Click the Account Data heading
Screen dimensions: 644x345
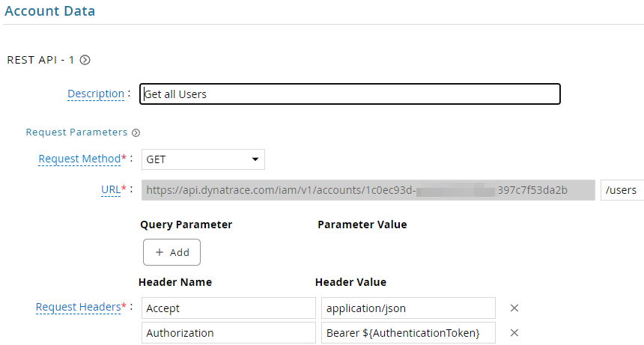pos(49,11)
